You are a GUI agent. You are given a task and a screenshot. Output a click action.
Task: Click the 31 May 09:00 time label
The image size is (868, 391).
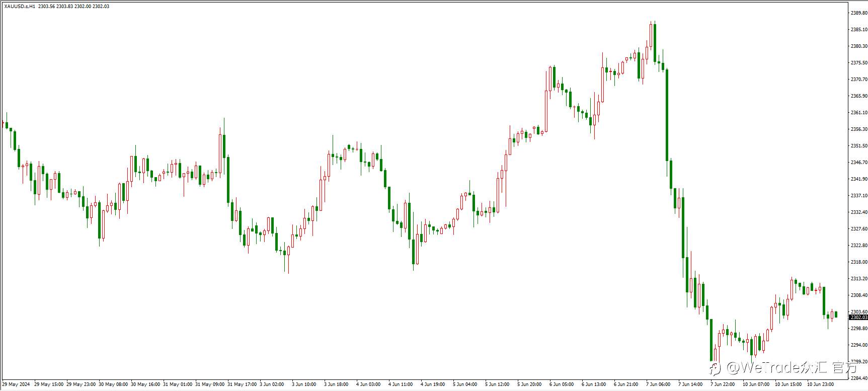pyautogui.click(x=210, y=384)
